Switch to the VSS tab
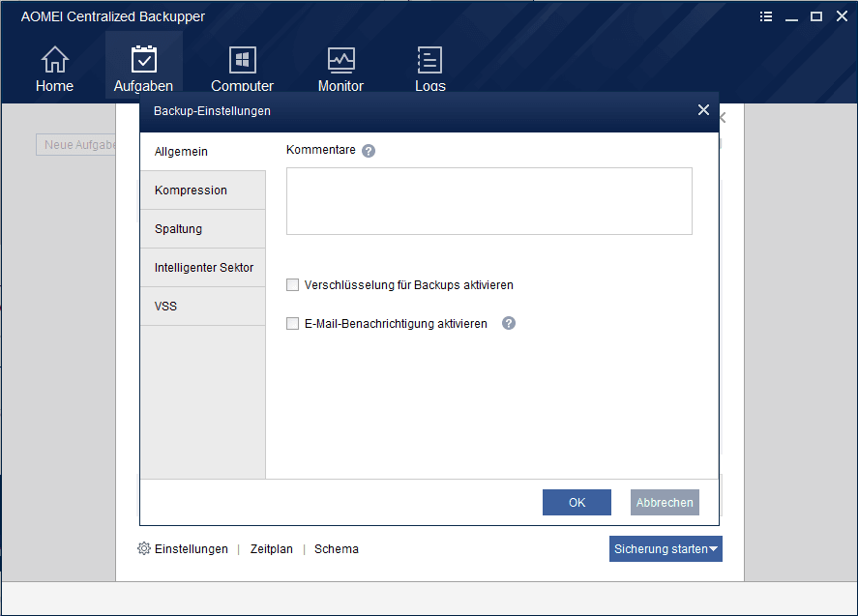The height and width of the screenshot is (616, 858). [x=202, y=307]
